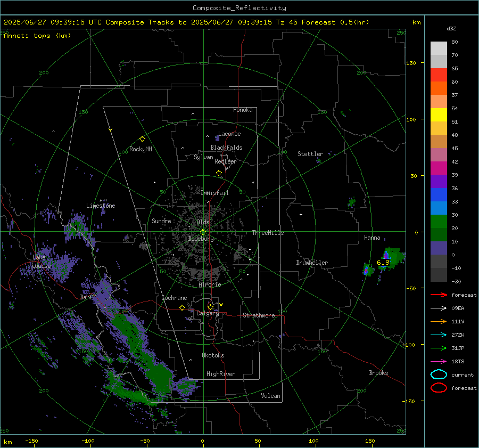Viewport: 479px width, 448px height.
Task: Click the Vulcan label
Action: pos(270,396)
